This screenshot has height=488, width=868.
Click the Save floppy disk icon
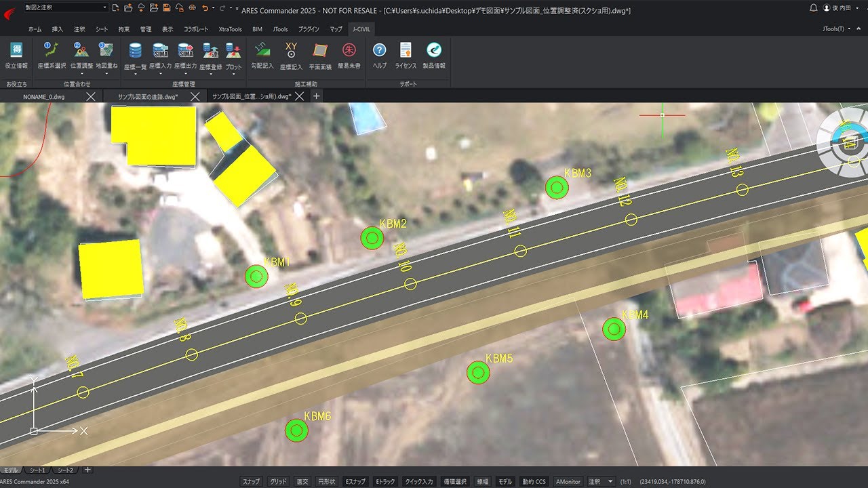166,7
